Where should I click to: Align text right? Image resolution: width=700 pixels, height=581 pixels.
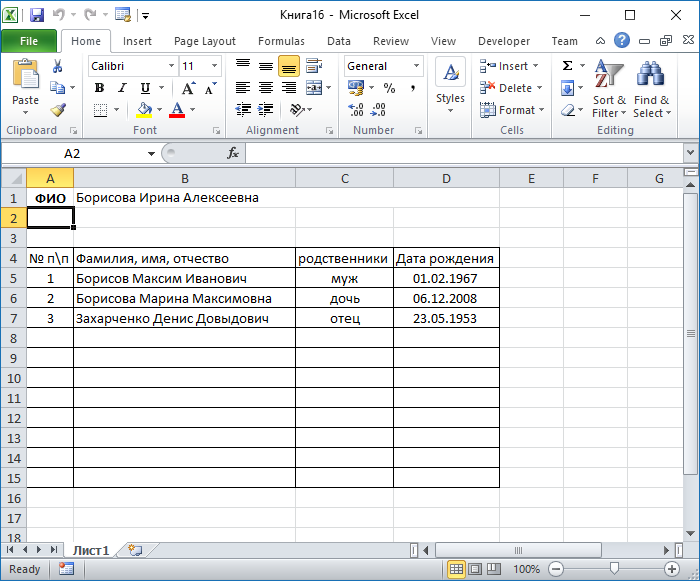(289, 88)
